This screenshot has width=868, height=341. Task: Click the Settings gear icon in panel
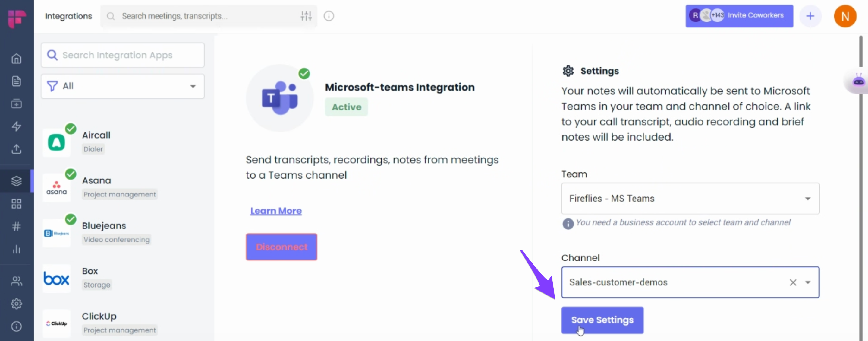coord(568,71)
